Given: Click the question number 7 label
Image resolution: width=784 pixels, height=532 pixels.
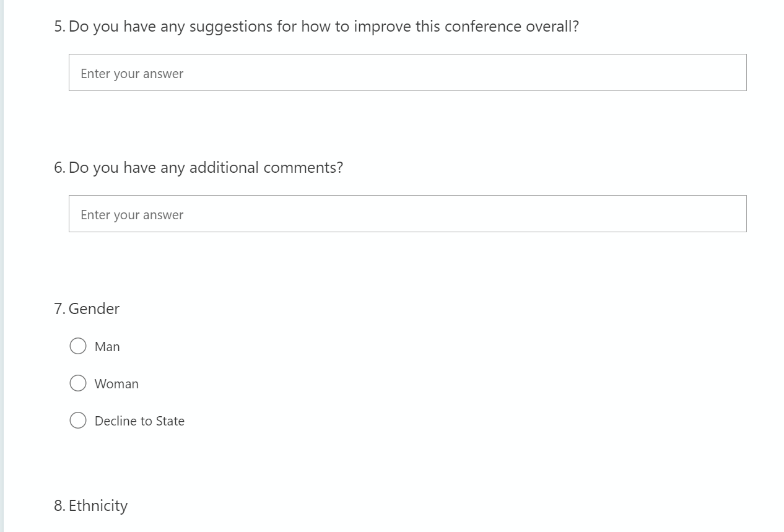Looking at the screenshot, I should [x=59, y=309].
